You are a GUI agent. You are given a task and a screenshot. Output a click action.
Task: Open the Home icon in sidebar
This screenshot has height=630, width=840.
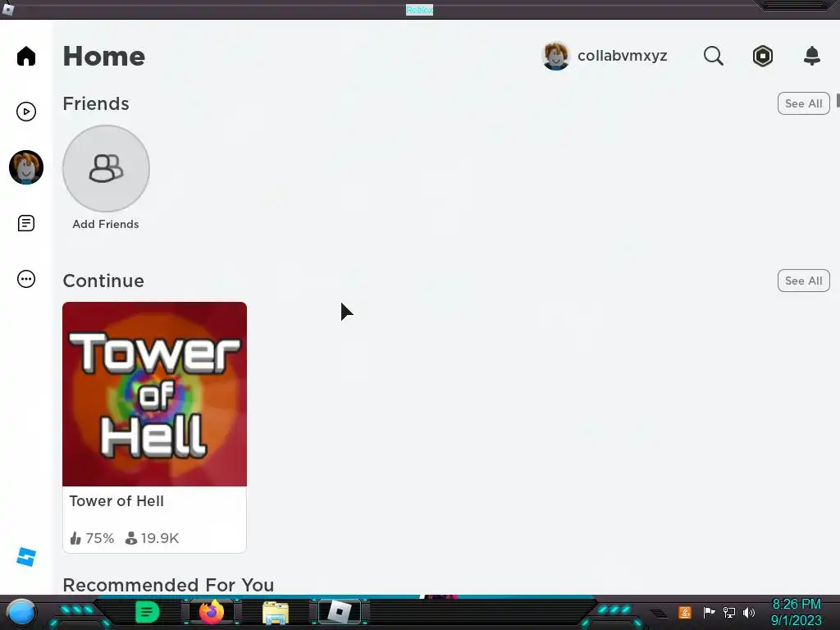point(25,56)
